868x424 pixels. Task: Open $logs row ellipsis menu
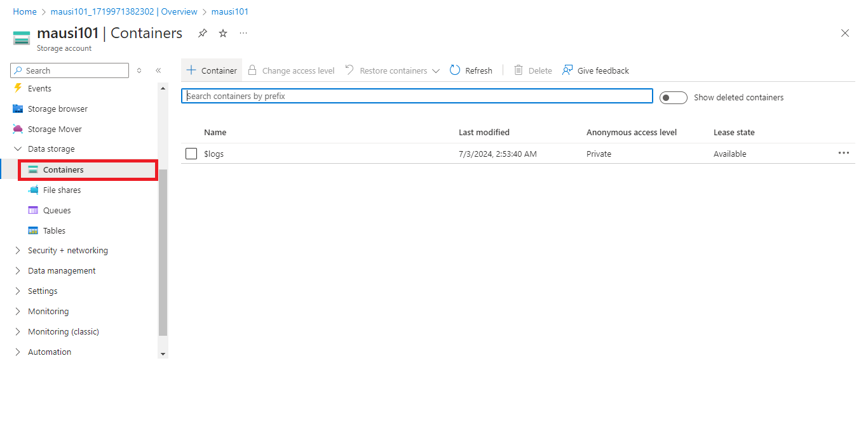[843, 153]
